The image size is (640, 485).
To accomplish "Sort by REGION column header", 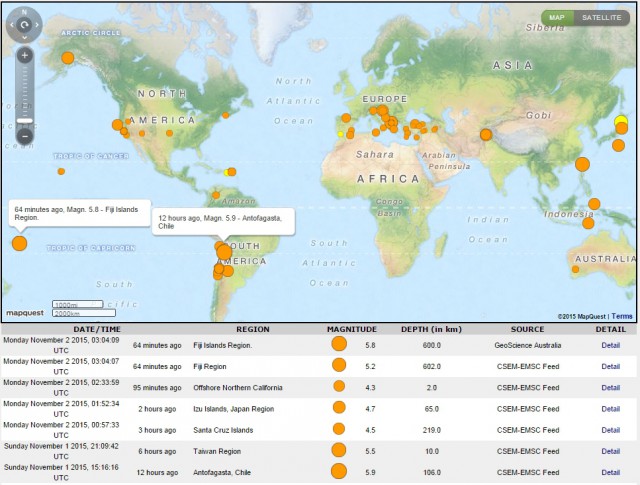I will [x=253, y=329].
